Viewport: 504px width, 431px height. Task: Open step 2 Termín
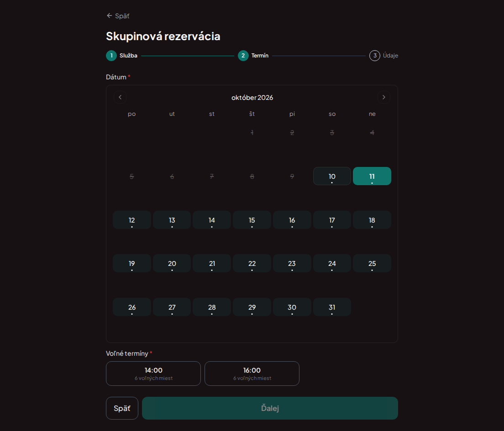click(x=253, y=56)
